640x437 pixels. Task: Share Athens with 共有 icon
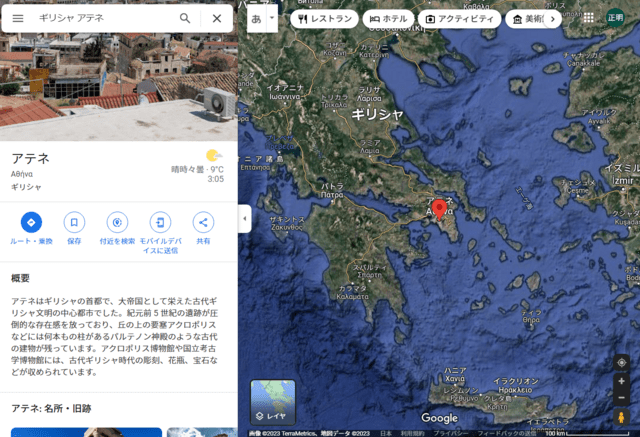tap(203, 222)
